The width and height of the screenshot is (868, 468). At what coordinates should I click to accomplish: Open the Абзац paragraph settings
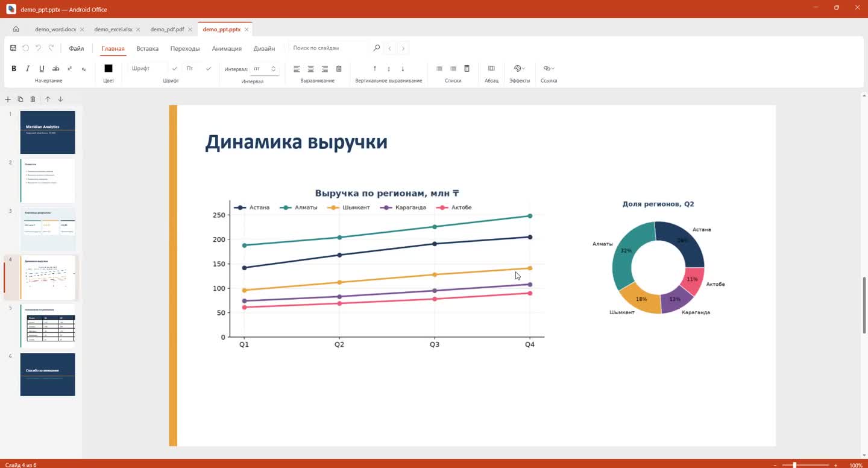[491, 69]
